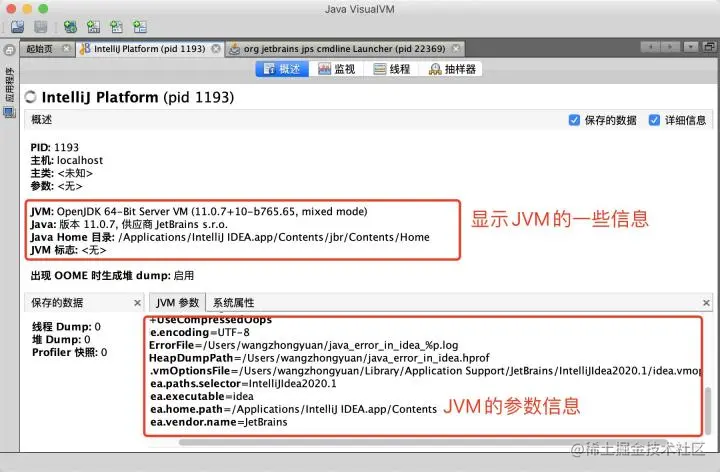Open the 监视 monitor view
The height and width of the screenshot is (472, 720).
tap(337, 69)
